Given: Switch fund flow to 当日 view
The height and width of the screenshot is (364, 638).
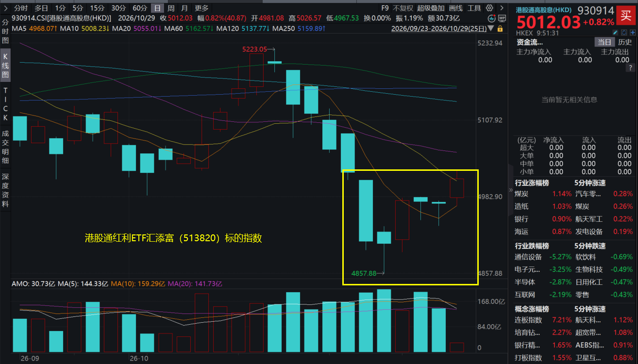Looking at the screenshot, I should pos(604,42).
